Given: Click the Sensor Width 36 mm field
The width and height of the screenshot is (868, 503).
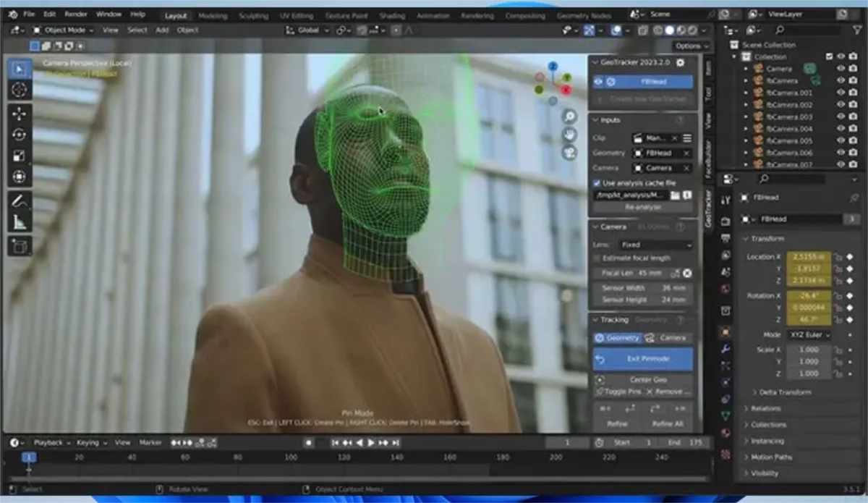Looking at the screenshot, I should [643, 288].
